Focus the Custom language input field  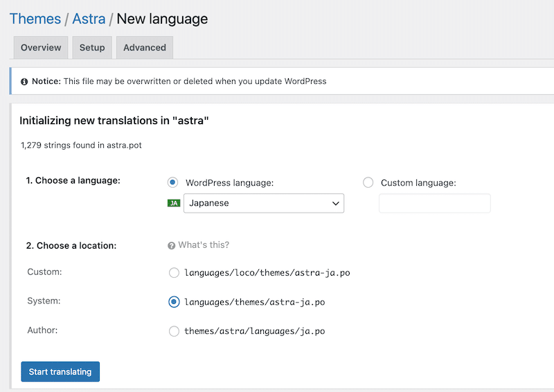pyautogui.click(x=435, y=203)
